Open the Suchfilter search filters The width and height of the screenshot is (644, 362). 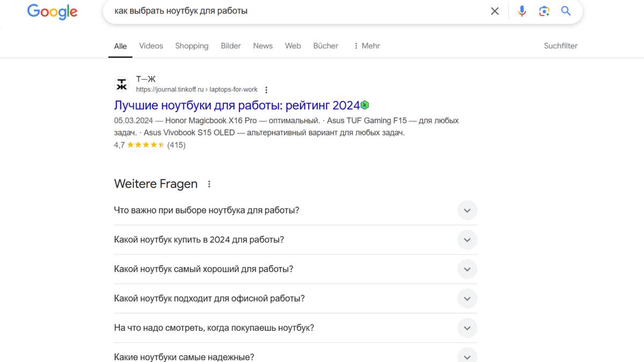click(x=561, y=46)
